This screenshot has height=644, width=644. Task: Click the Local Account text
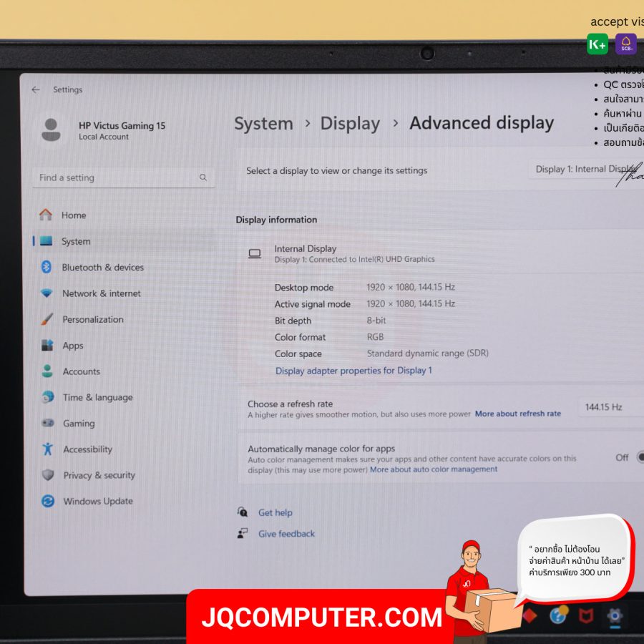pos(104,137)
